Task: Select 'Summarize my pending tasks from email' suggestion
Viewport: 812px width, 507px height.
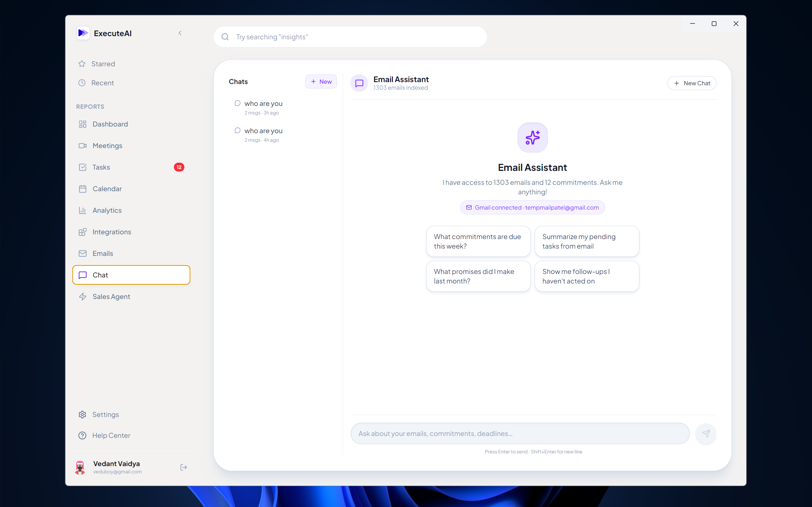Action: coord(586,241)
